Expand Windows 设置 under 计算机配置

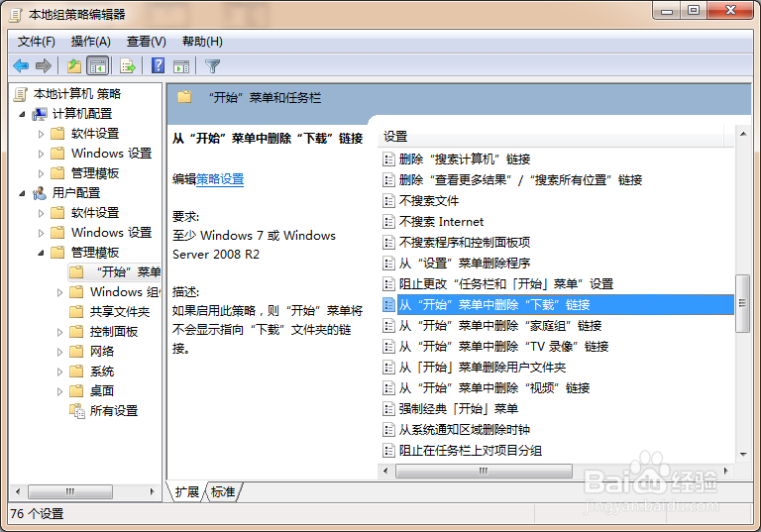(41, 154)
